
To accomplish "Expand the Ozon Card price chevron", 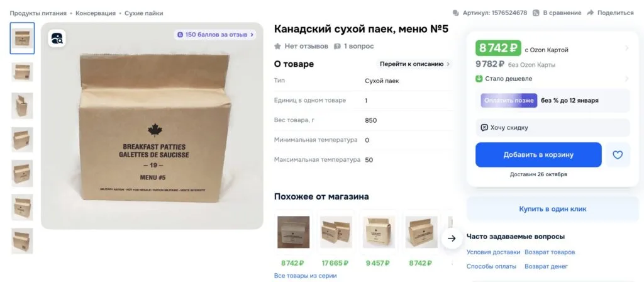I will point(627,48).
